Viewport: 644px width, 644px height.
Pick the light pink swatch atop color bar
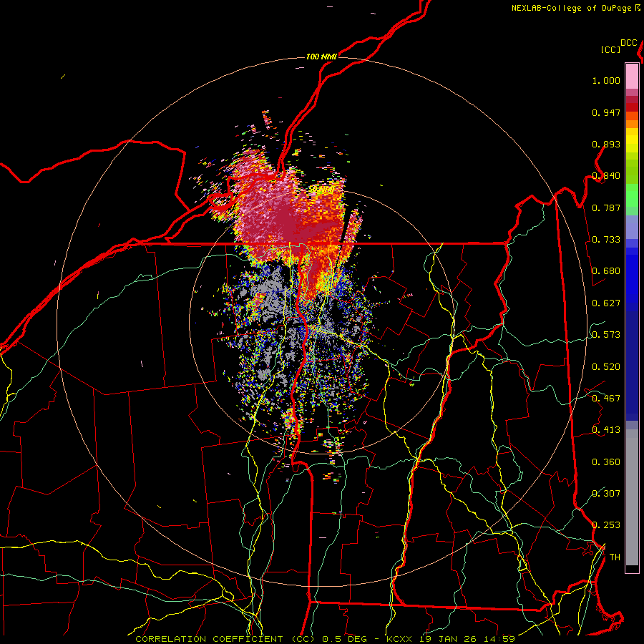[632, 77]
